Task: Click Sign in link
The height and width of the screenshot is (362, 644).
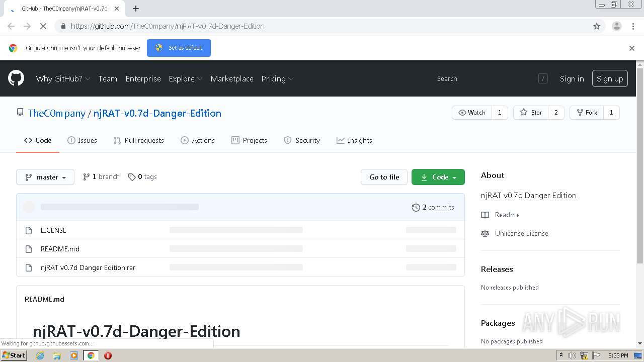Action: pos(572,78)
